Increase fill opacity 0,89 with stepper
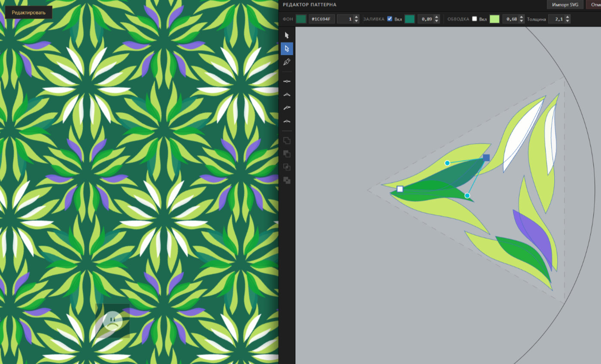The image size is (601, 364). 437,17
